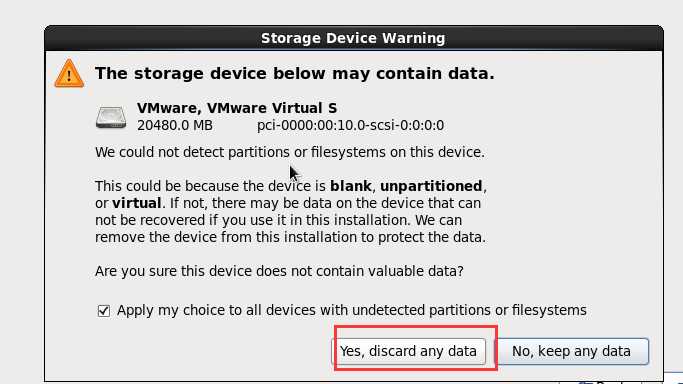Click the bold word 'blank'
This screenshot has height=384, width=683.
351,186
